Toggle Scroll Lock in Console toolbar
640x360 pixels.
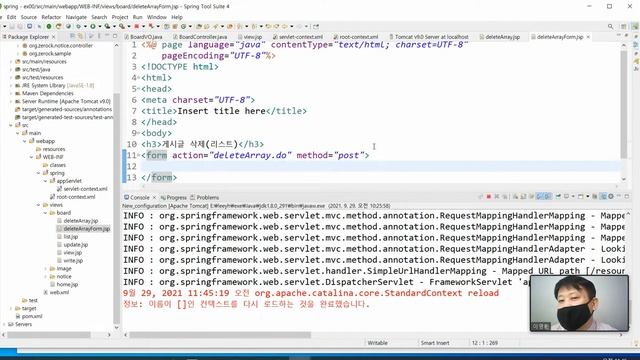(x=522, y=197)
